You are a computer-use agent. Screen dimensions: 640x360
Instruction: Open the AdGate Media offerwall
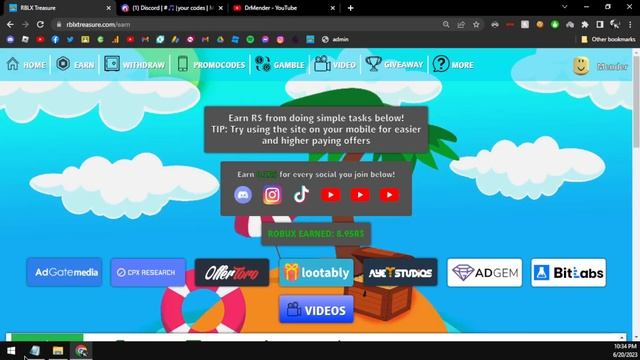tap(64, 272)
